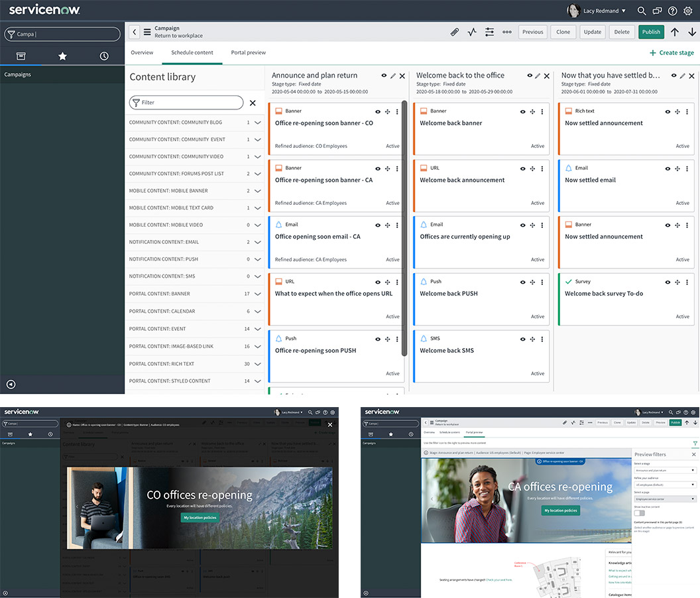Click the activity stream icon in the toolbar
This screenshot has width=700, height=598.
(472, 31)
